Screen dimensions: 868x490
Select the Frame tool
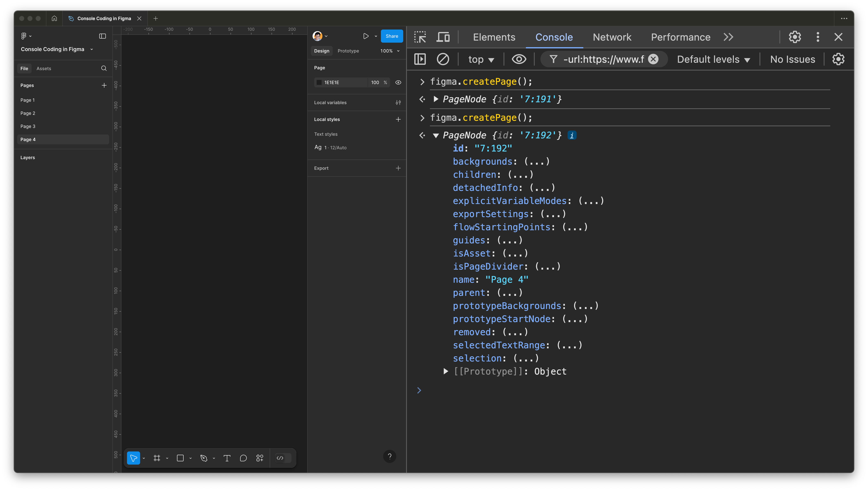tap(157, 458)
